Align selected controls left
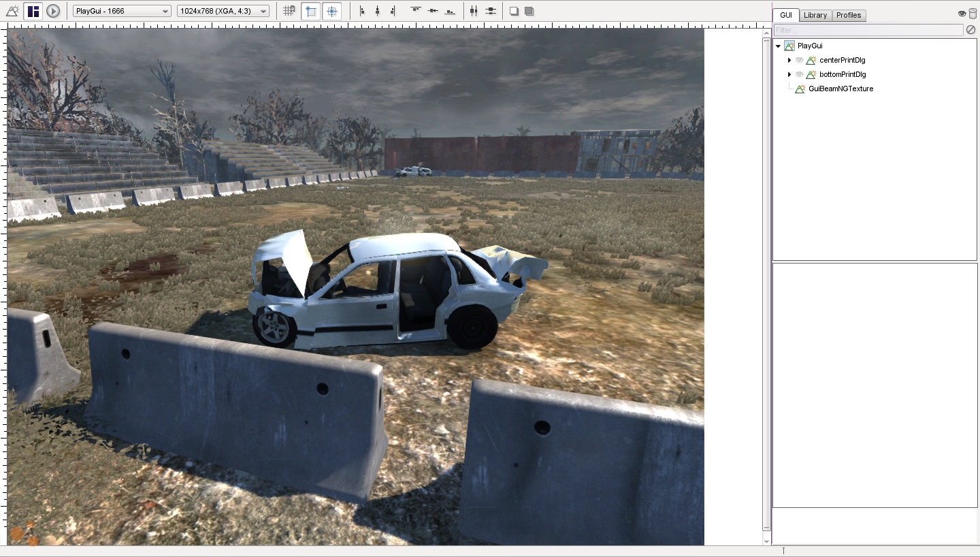This screenshot has width=980, height=557. click(361, 11)
